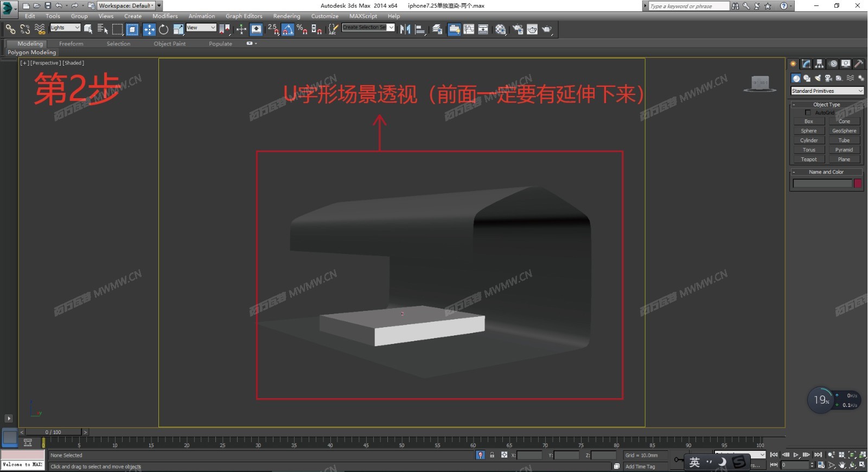The image size is (868, 472).
Task: Click the Sphere primitive button
Action: (x=809, y=131)
